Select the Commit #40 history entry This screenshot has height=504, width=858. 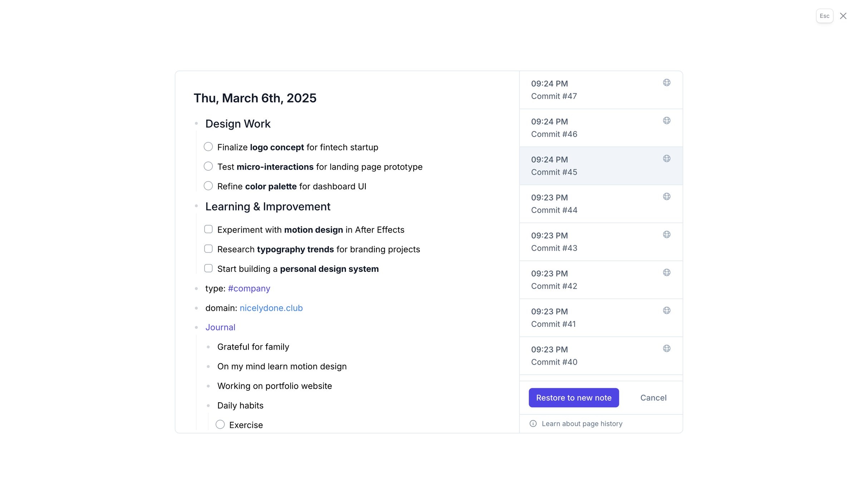point(601,356)
